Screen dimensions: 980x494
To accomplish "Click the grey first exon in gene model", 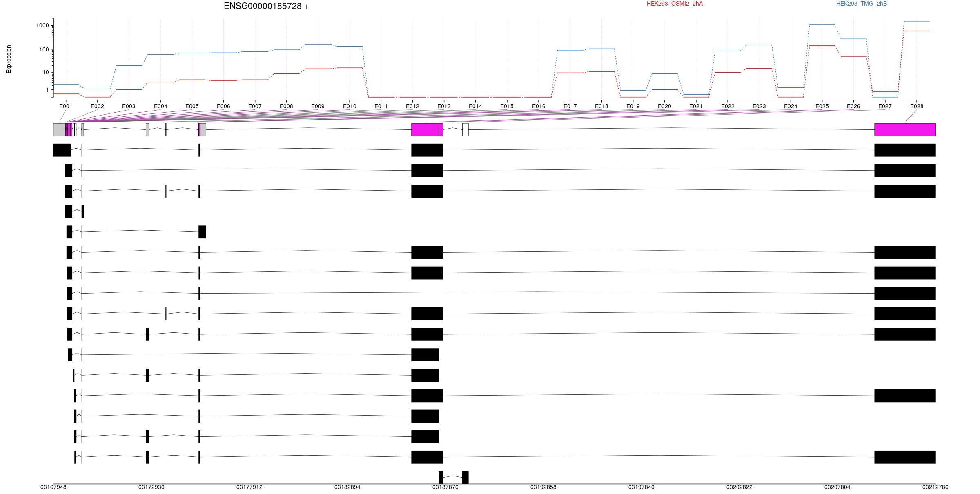I will (x=59, y=129).
